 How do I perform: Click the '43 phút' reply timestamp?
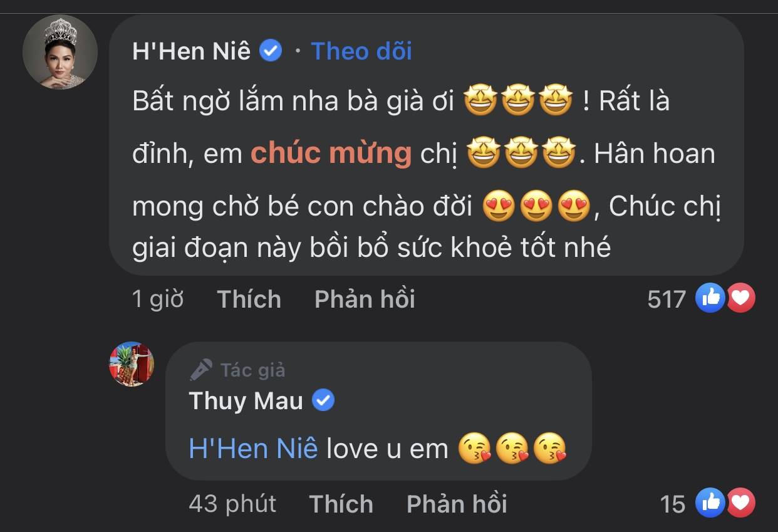click(232, 504)
